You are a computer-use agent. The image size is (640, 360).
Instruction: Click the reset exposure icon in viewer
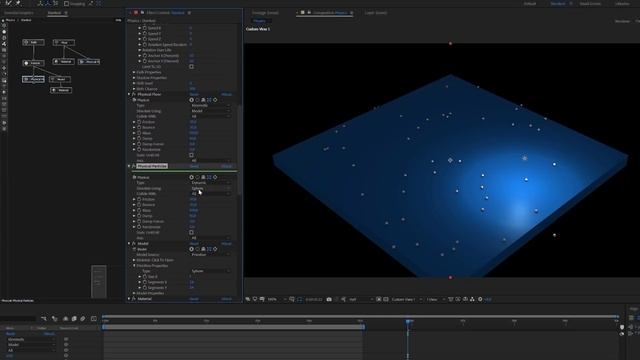coord(480,299)
